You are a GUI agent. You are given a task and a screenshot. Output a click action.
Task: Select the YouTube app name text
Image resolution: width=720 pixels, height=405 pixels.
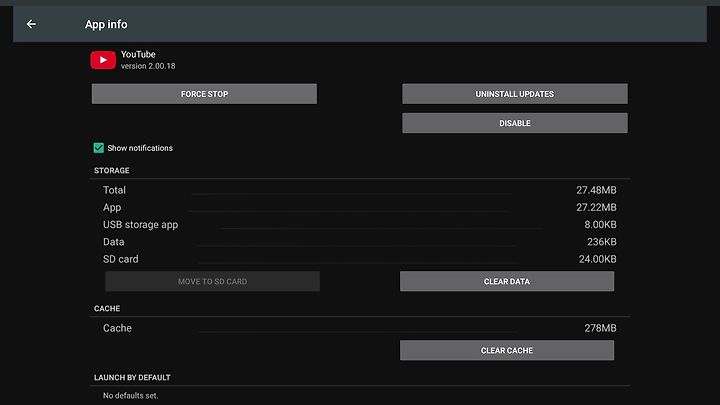click(138, 54)
